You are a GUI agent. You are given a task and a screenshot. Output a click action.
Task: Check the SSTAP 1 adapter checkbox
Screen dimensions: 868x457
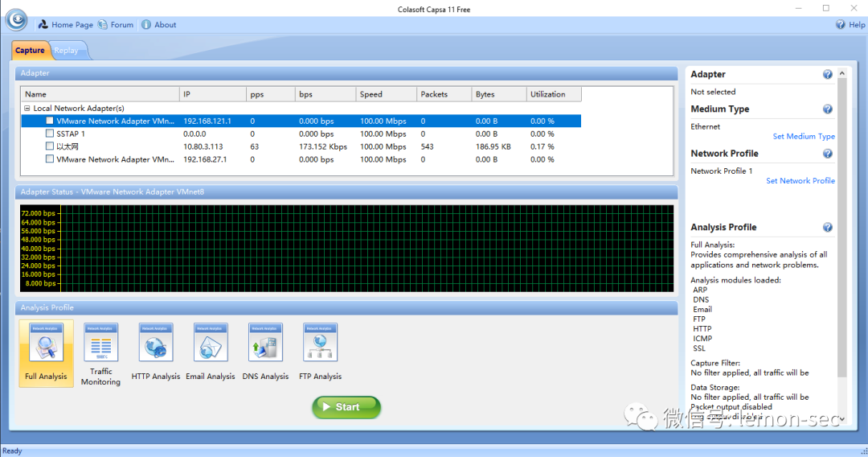click(x=50, y=134)
